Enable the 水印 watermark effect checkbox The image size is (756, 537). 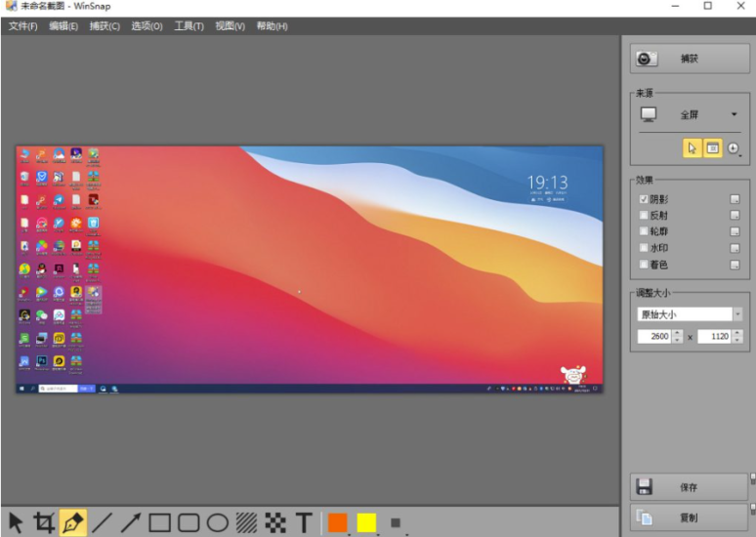click(644, 248)
